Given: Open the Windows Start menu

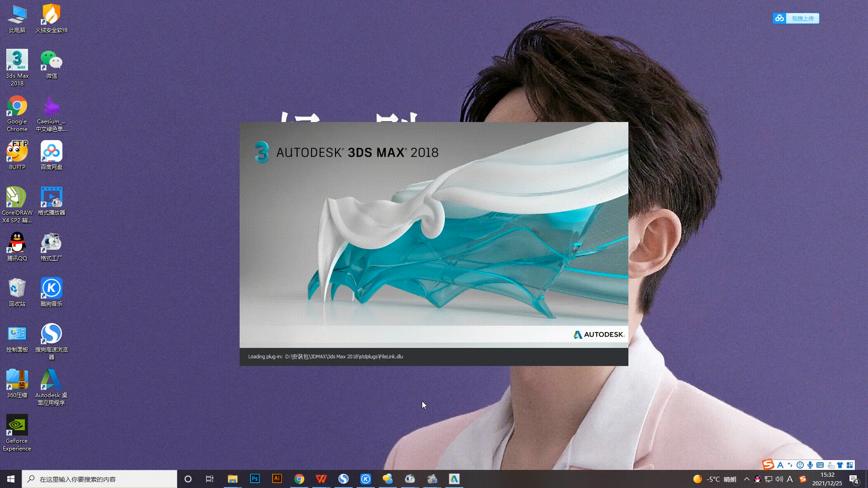Looking at the screenshot, I should [11, 479].
